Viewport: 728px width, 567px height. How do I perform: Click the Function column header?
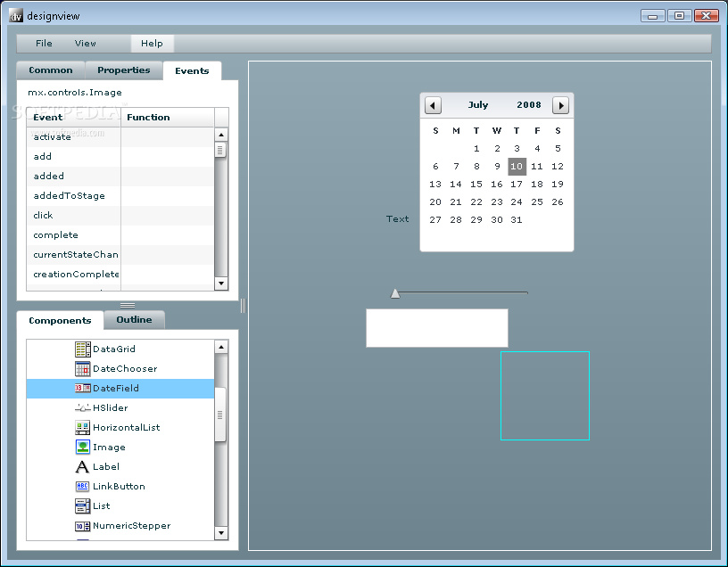tap(168, 118)
